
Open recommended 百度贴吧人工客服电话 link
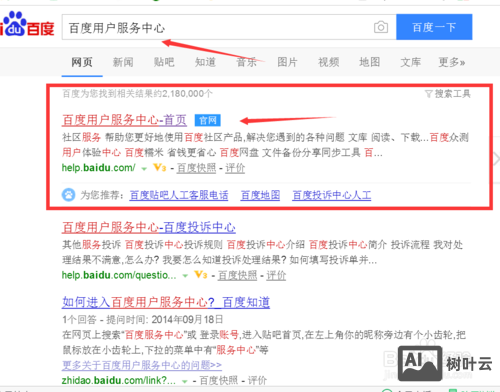[x=179, y=195]
